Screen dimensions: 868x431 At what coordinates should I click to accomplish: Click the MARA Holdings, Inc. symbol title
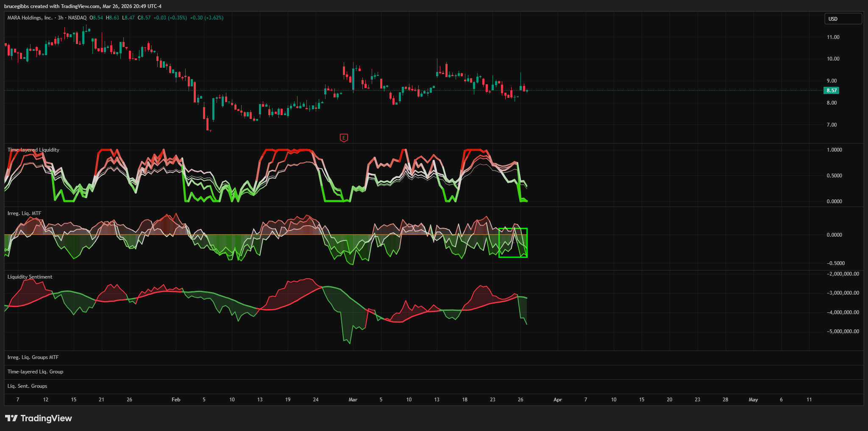point(30,18)
